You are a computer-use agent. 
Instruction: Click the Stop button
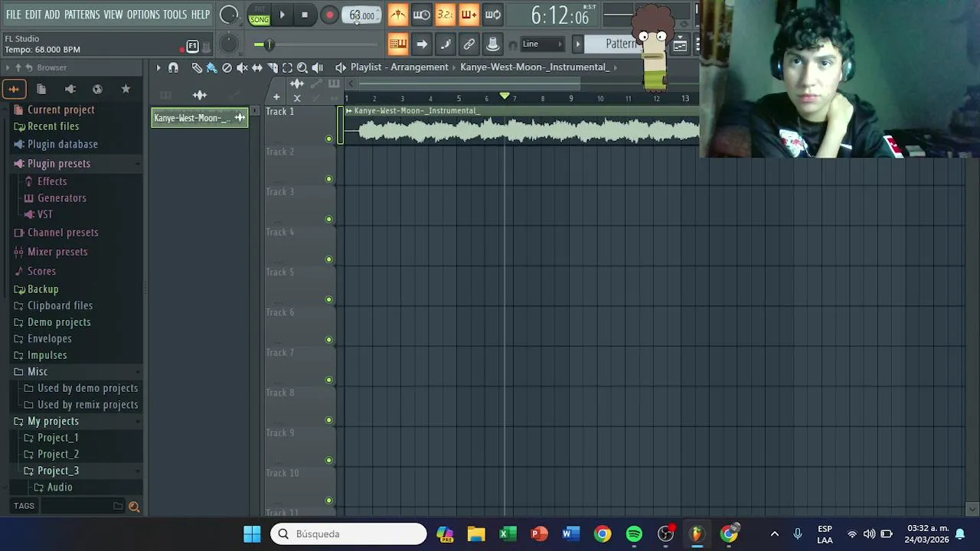pyautogui.click(x=305, y=15)
